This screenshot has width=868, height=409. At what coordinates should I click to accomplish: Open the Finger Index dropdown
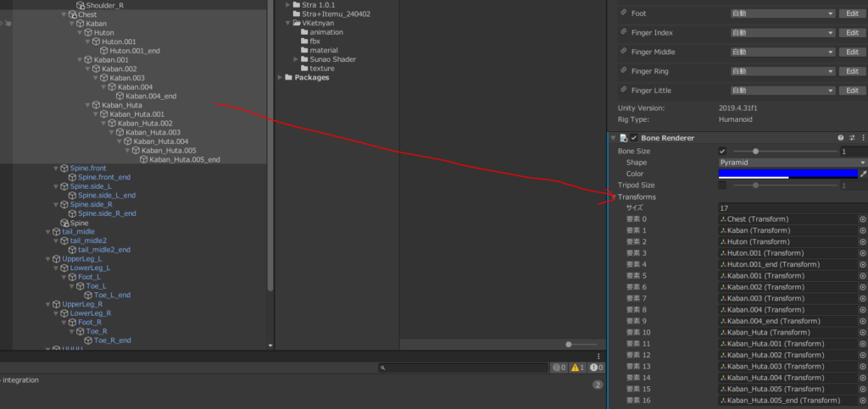pyautogui.click(x=782, y=33)
